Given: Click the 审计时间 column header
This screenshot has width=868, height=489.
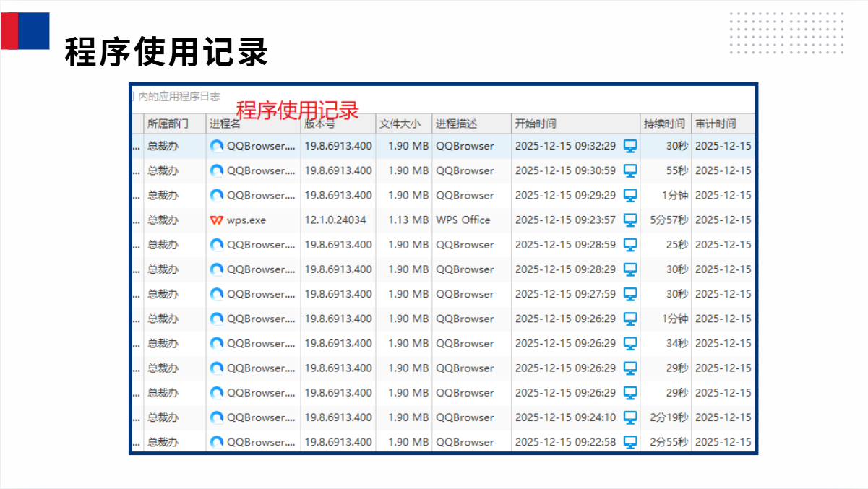Looking at the screenshot, I should 716,124.
